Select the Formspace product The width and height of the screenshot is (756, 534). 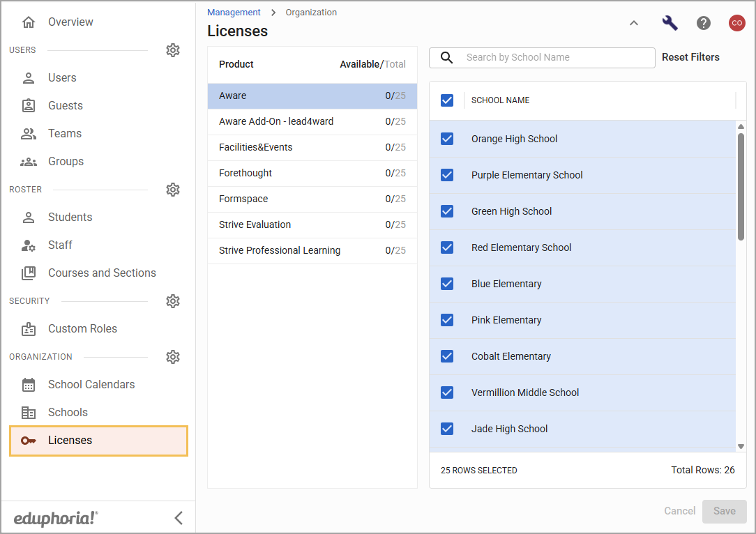[312, 199]
